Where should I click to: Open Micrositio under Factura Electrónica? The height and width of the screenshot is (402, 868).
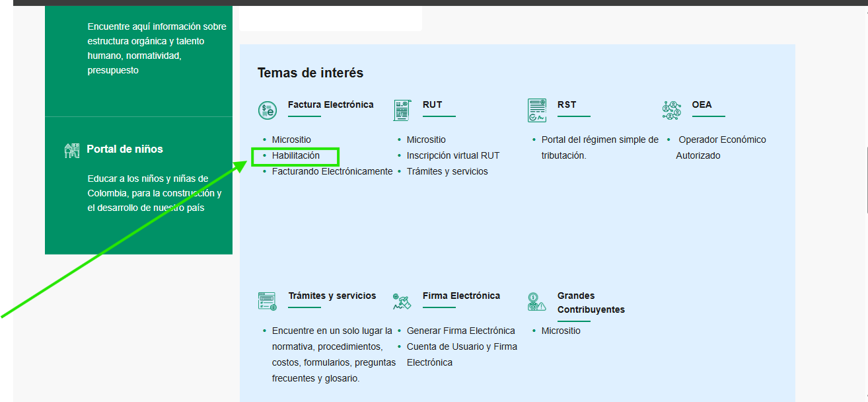point(291,140)
